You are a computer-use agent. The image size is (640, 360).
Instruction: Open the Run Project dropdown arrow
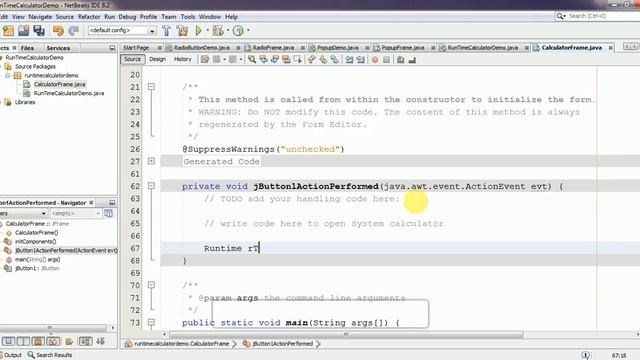[207, 31]
